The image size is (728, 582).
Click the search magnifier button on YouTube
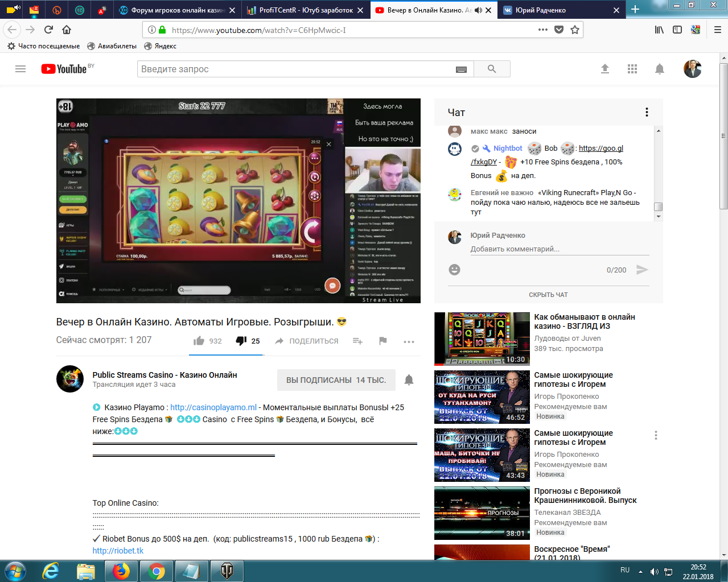(x=492, y=69)
